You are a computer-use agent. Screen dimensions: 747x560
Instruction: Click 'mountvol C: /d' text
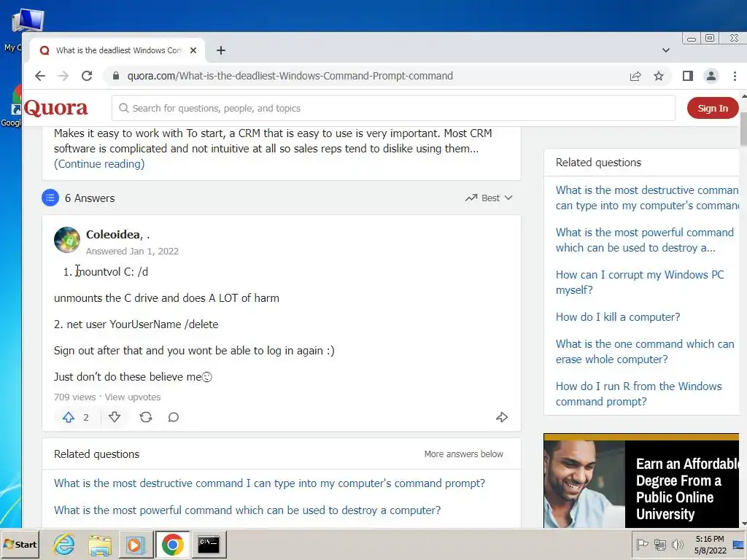coord(112,272)
